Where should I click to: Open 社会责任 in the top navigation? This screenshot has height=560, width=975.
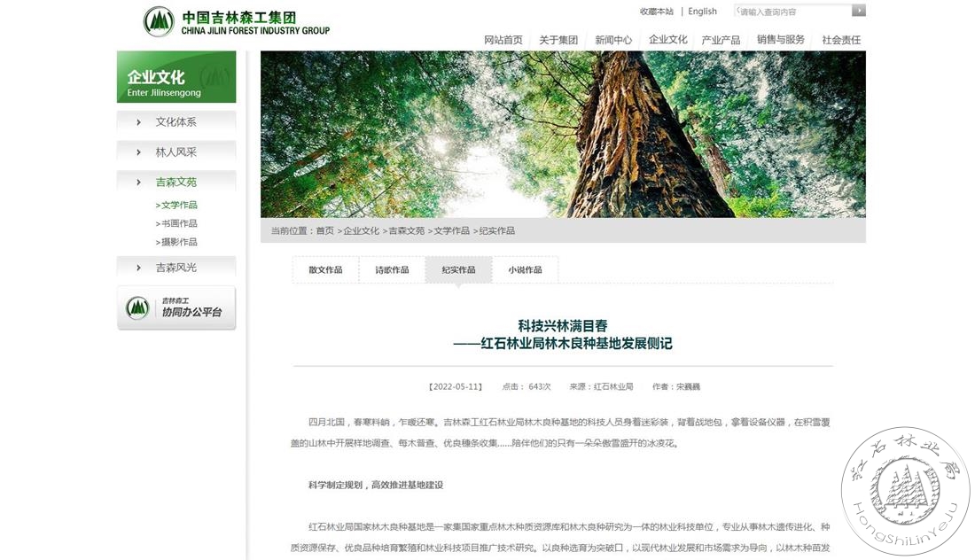tap(841, 40)
